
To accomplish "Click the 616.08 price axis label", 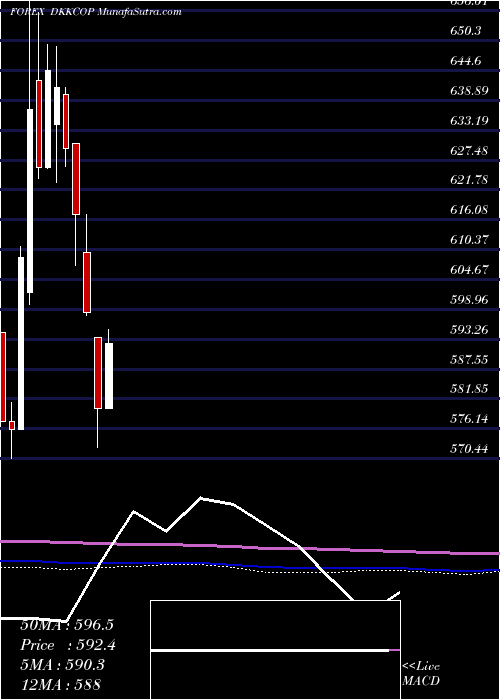I will [x=469, y=210].
